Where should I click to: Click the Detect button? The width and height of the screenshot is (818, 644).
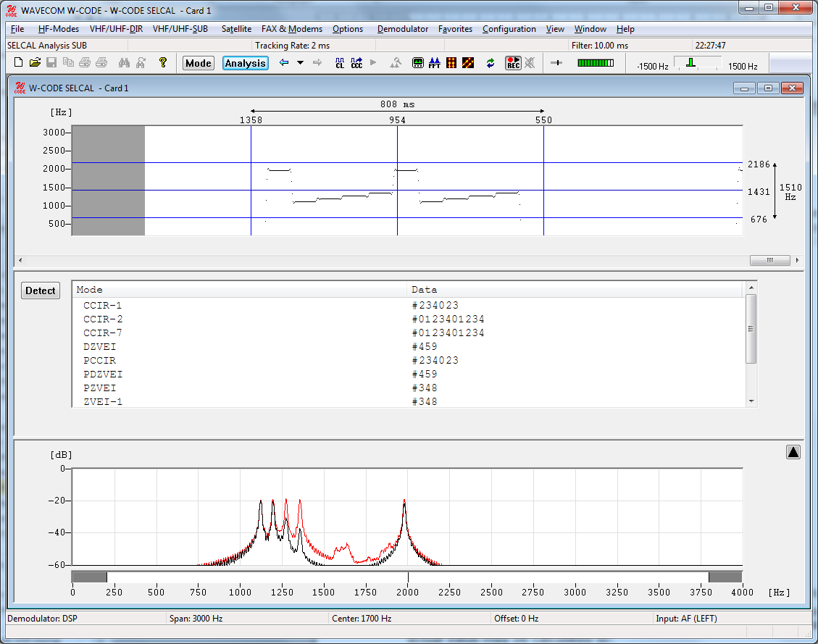point(40,290)
